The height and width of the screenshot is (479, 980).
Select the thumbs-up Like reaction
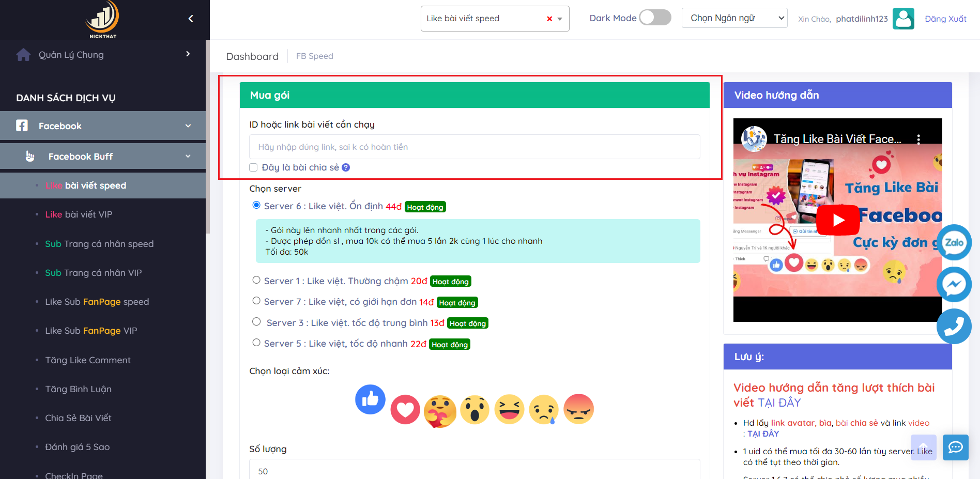point(370,399)
